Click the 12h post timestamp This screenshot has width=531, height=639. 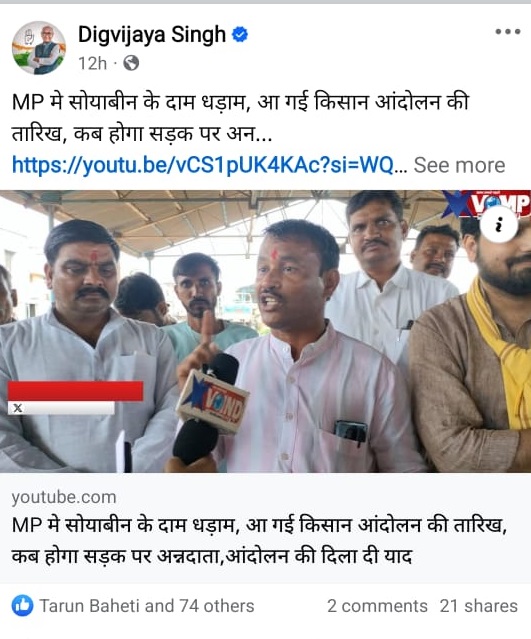[x=93, y=64]
